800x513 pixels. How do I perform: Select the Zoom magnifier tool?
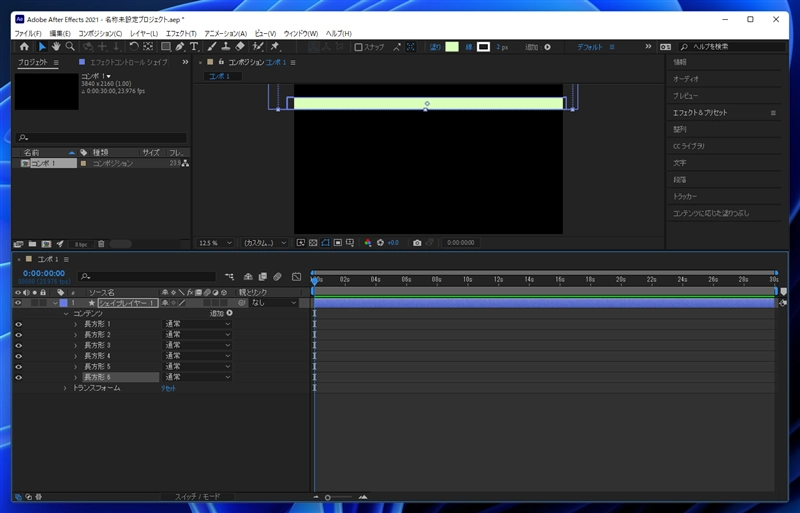pyautogui.click(x=71, y=46)
